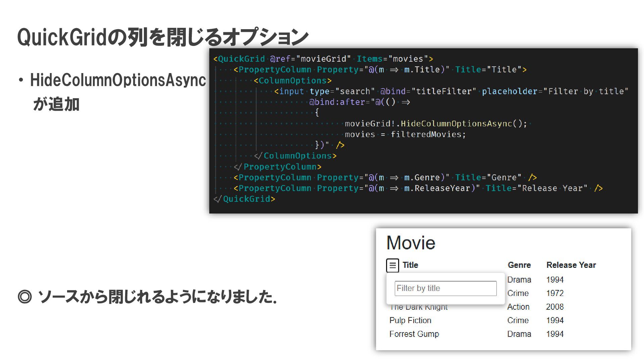This screenshot has width=644, height=362.
Task: Click the Genre column header
Action: [x=519, y=265]
